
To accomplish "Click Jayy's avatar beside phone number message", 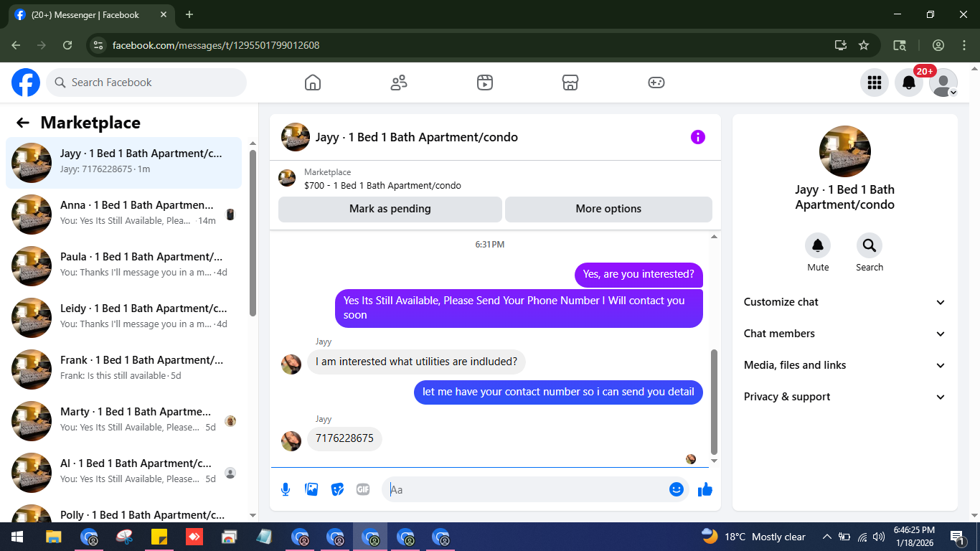I will [291, 441].
